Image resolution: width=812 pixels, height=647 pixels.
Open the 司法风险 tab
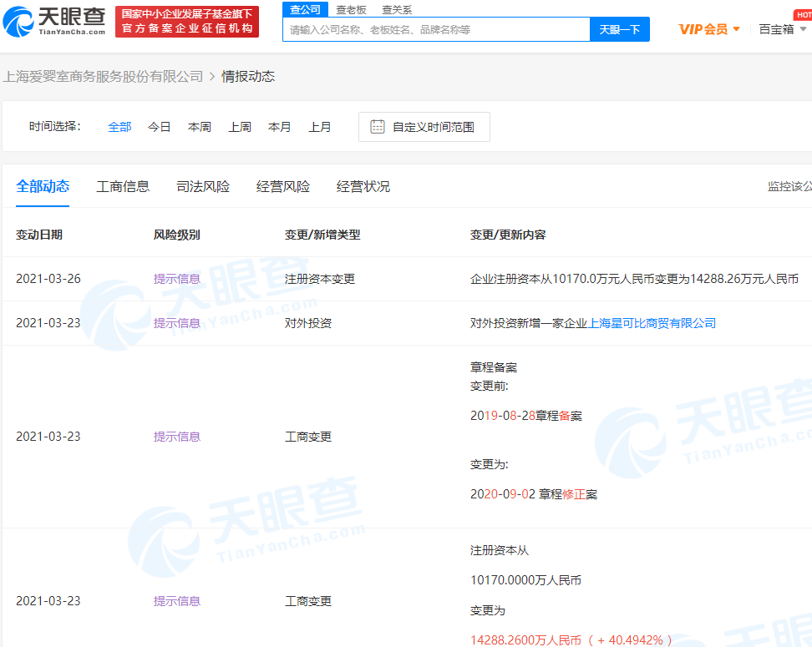[x=203, y=186]
